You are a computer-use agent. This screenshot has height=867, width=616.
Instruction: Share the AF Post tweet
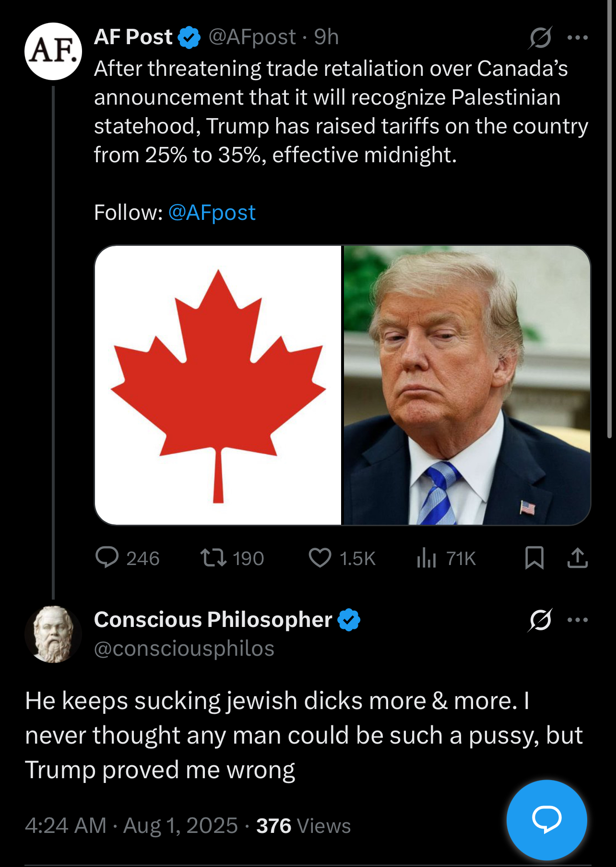[x=577, y=558]
